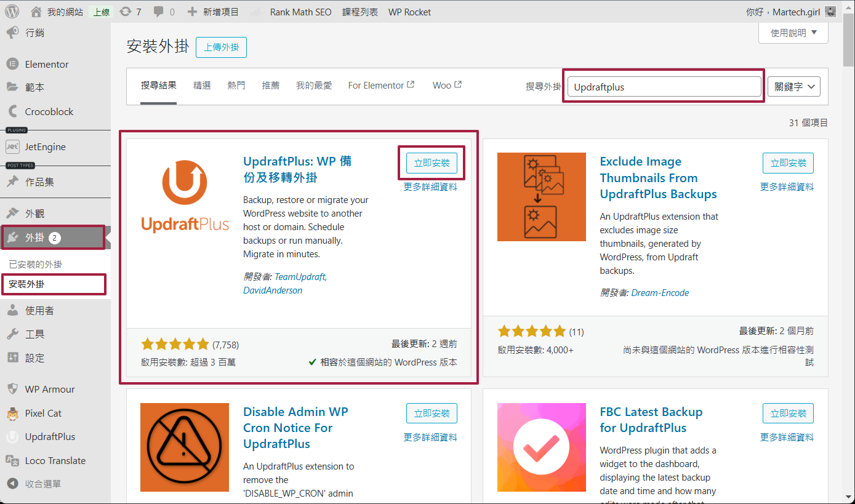Image resolution: width=855 pixels, height=504 pixels.
Task: Collapse the sidebar with 收合選單
Action: [x=42, y=484]
